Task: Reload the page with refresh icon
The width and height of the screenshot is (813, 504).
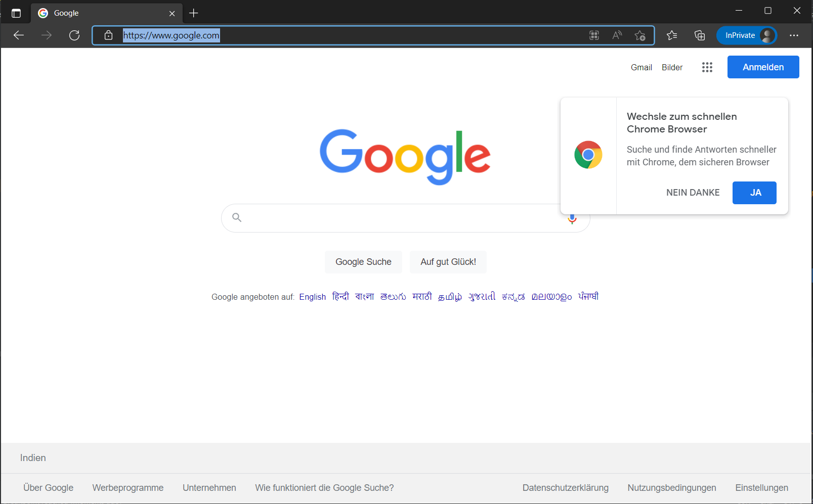Action: pos(74,35)
